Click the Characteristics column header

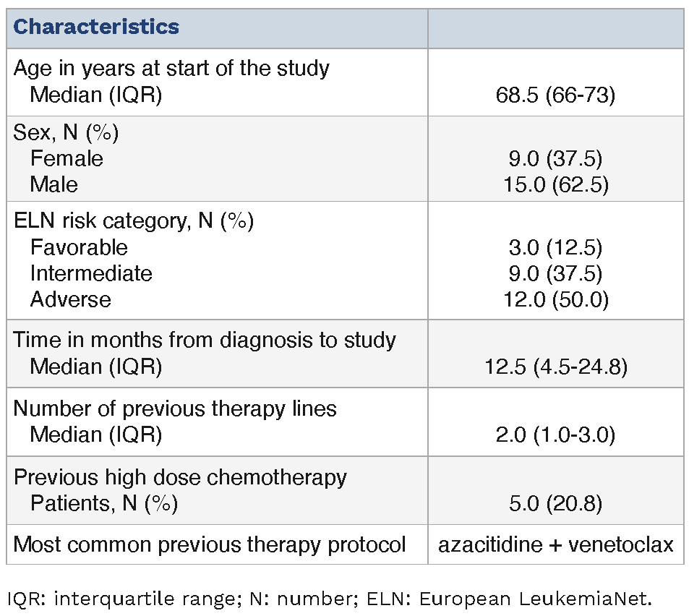[96, 27]
